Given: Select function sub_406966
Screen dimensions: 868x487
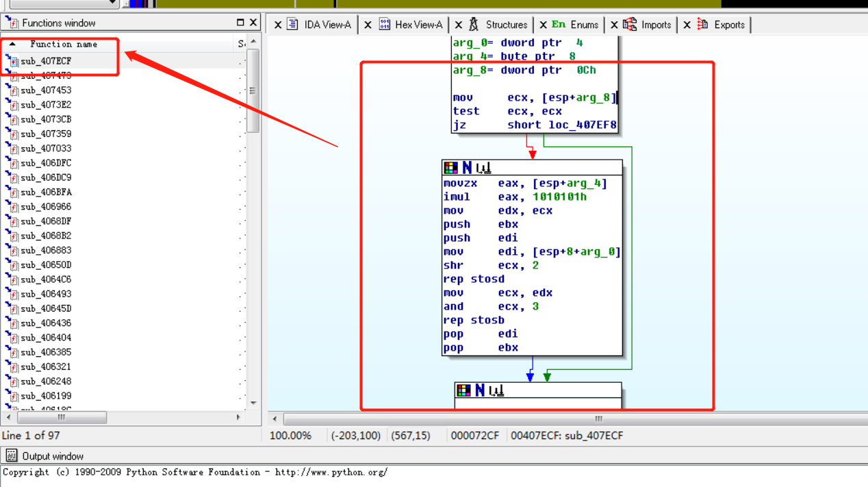Looking at the screenshot, I should click(x=46, y=207).
